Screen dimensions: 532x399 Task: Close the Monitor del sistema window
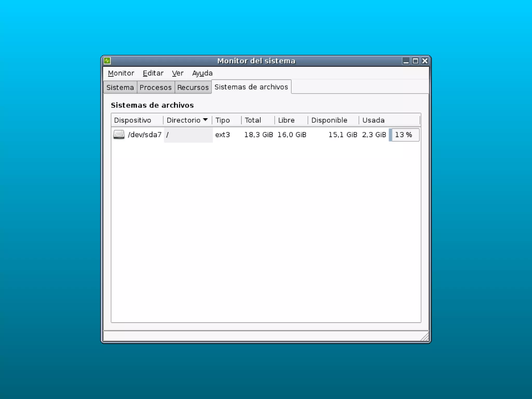425,61
